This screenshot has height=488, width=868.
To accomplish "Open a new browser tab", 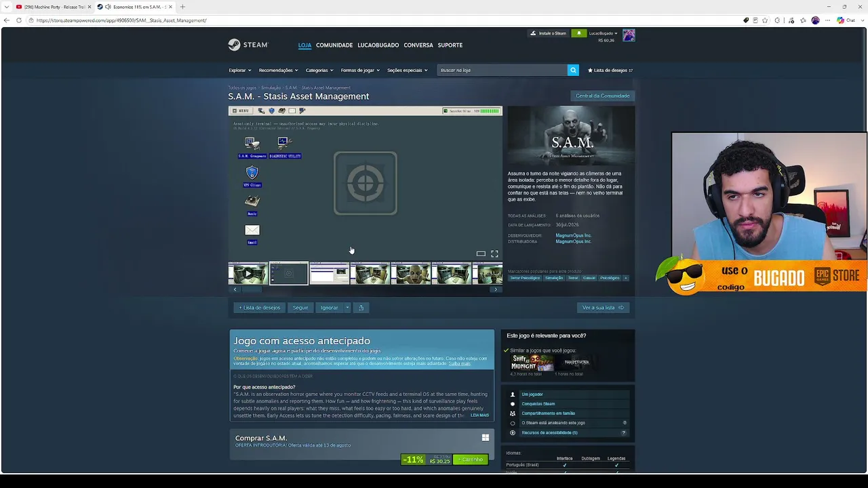I will pos(182,7).
